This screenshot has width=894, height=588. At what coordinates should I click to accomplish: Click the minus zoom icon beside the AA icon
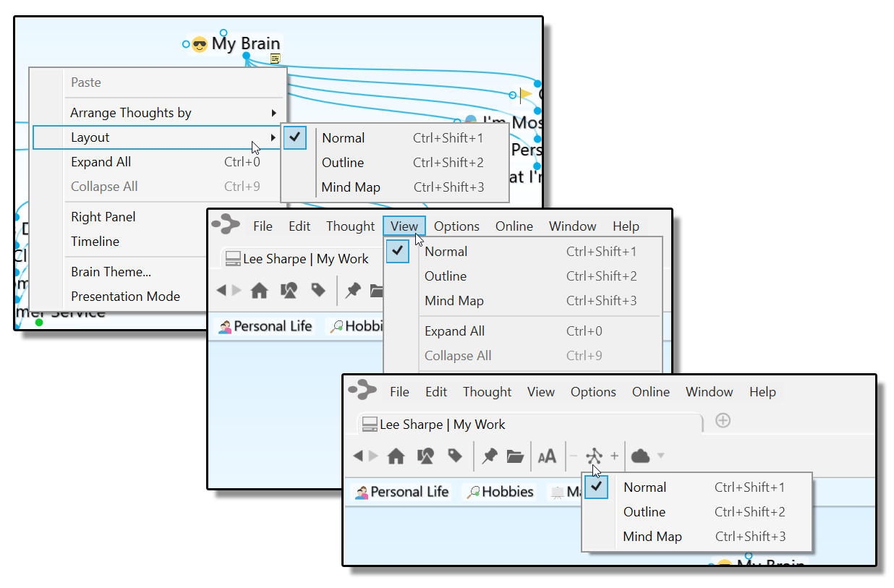(574, 456)
